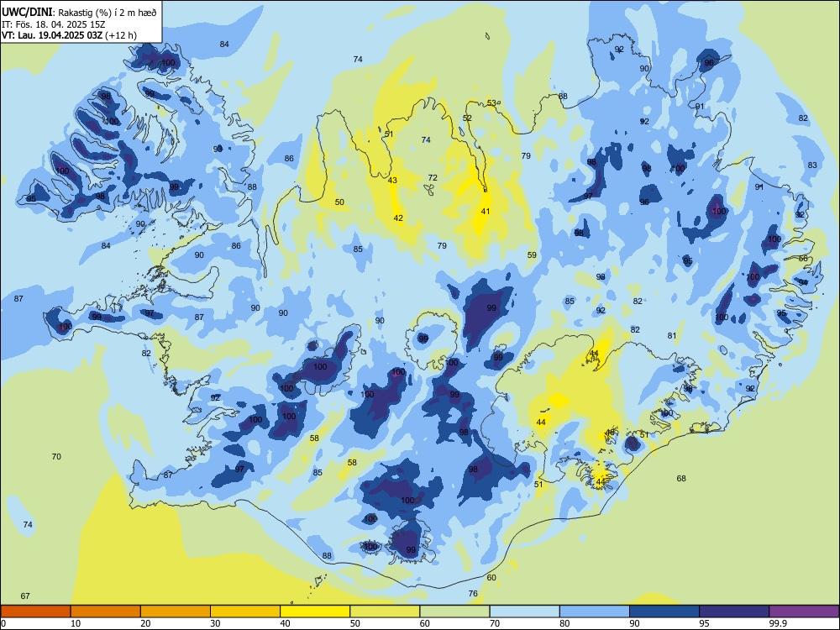Click the humidity value "83" offshore east

click(812, 165)
